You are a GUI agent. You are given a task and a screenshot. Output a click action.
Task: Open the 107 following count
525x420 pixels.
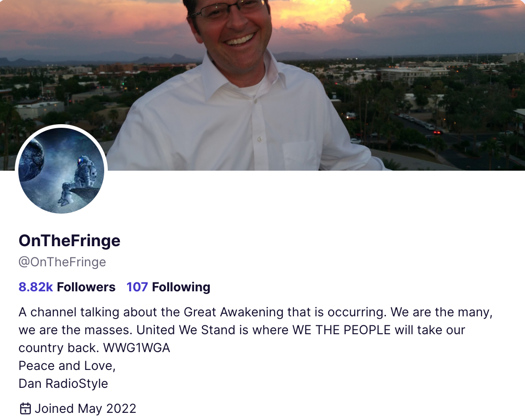coord(137,287)
